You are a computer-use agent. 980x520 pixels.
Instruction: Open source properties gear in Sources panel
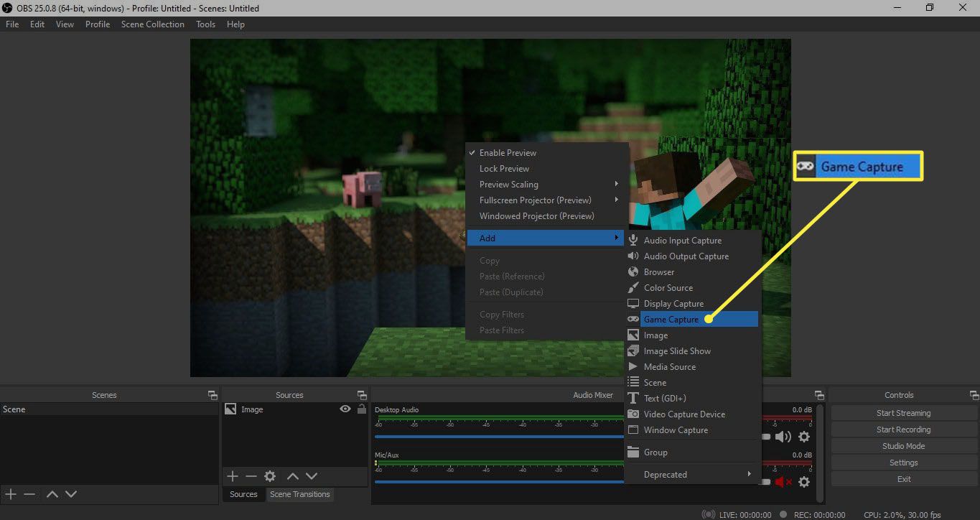270,476
